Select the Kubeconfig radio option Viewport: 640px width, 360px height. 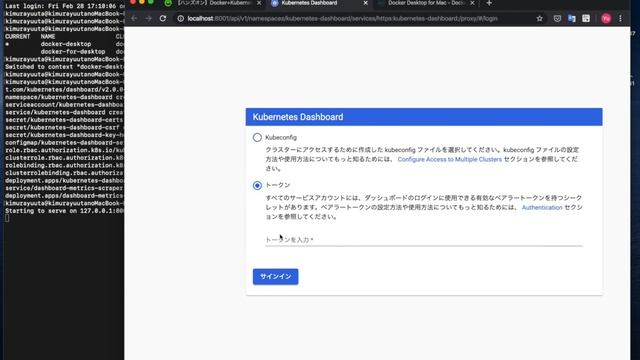(x=257, y=137)
